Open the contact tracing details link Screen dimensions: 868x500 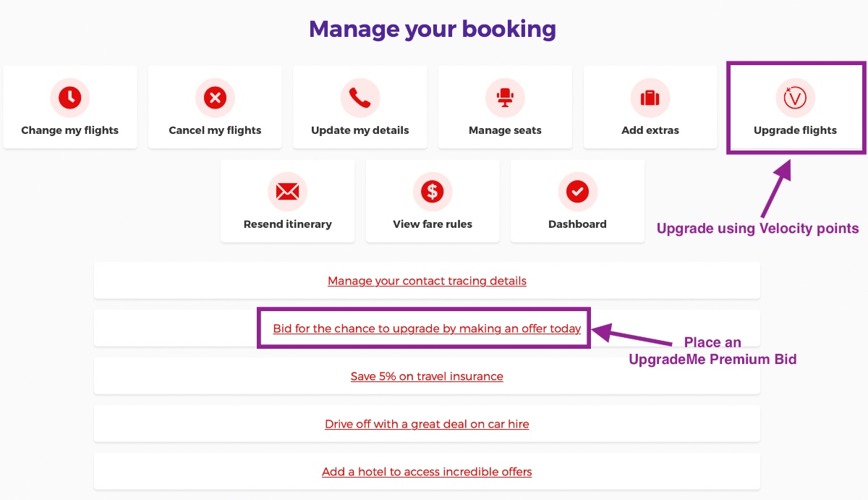click(x=427, y=281)
